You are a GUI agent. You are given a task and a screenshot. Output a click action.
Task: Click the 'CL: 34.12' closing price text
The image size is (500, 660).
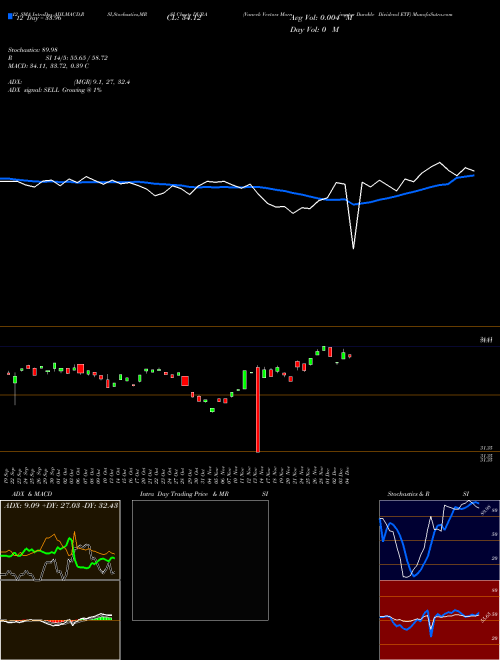[184, 18]
